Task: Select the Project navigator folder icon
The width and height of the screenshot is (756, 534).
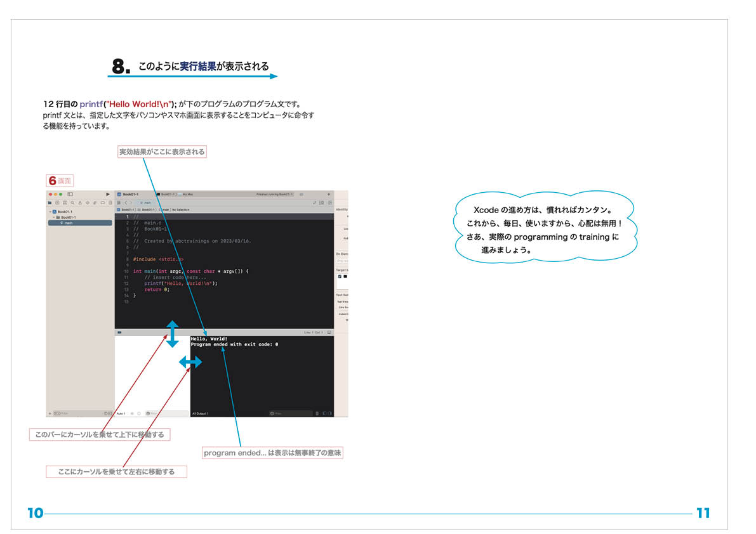Action: pos(50,202)
